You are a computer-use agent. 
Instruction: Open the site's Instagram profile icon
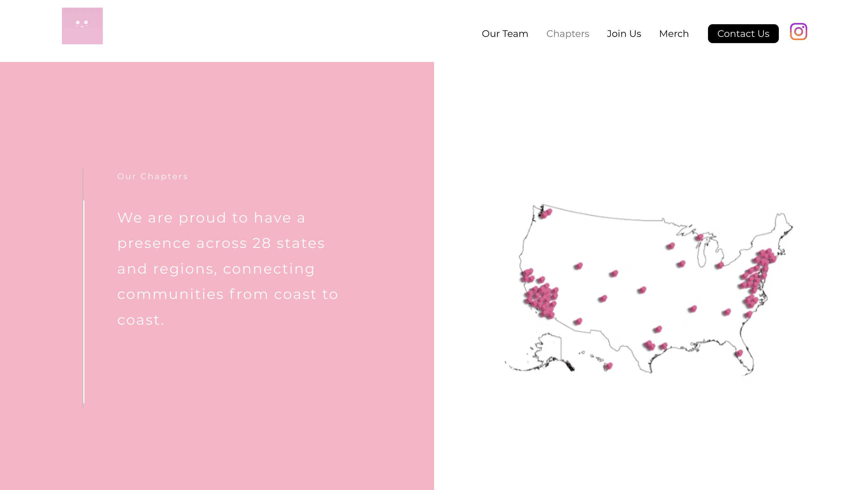coord(798,31)
